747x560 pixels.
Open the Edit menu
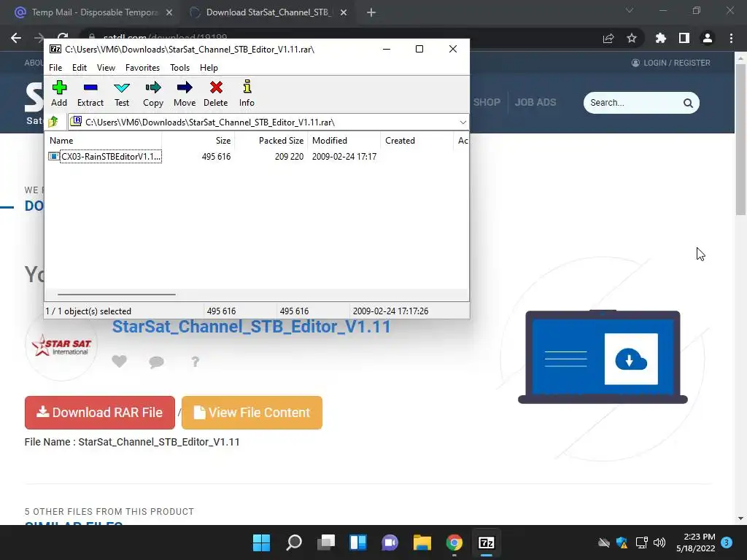pos(79,68)
